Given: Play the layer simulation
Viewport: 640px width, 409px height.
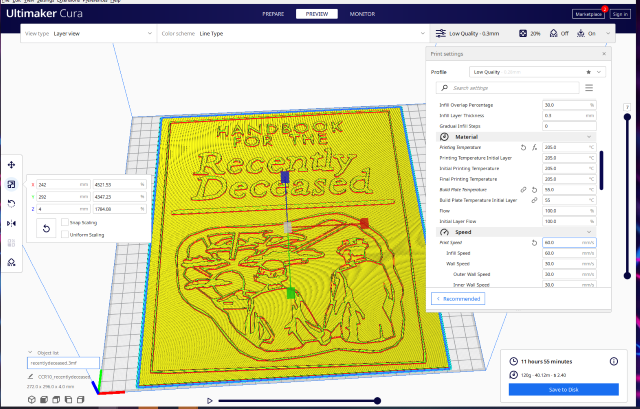Looking at the screenshot, I should tap(210, 401).
